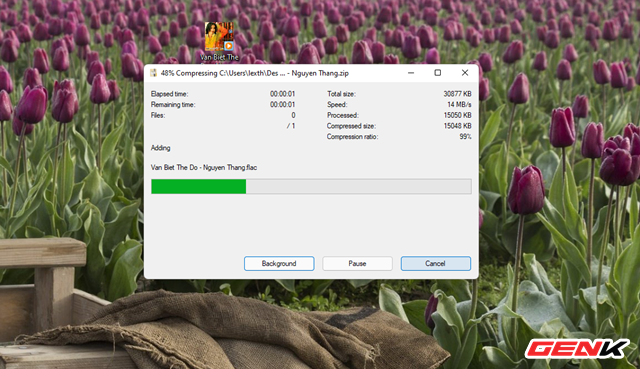The width and height of the screenshot is (640, 369).
Task: Click the '14 MB/s' speed value
Action: coord(459,104)
